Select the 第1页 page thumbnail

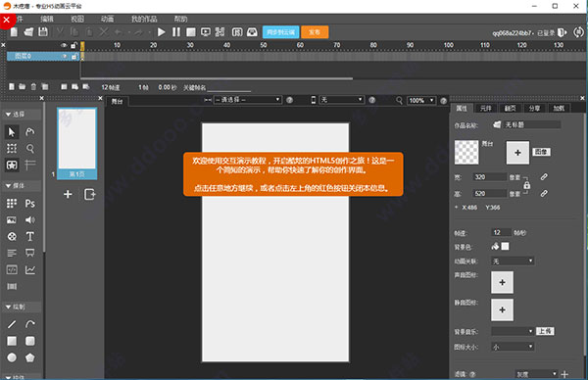pos(76,144)
